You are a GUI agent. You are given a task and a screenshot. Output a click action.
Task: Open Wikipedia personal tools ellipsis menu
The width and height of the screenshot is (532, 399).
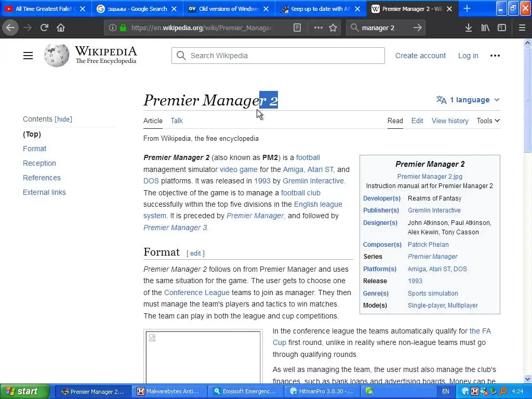(495, 56)
